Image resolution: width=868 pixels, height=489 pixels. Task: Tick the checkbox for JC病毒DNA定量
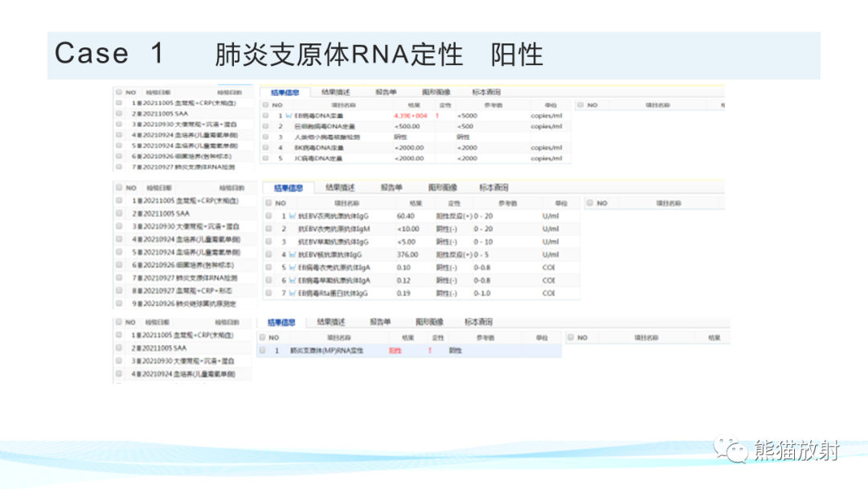[x=266, y=158]
